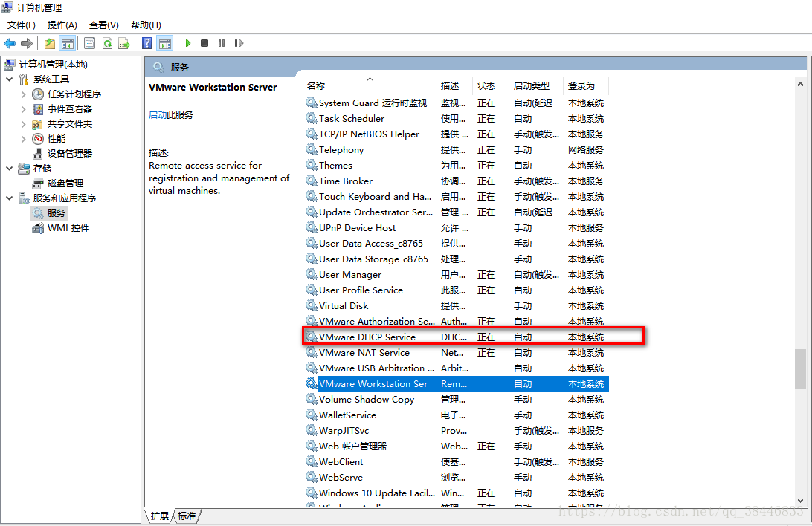Click the Up one level folder icon
812x526 pixels.
[x=50, y=43]
